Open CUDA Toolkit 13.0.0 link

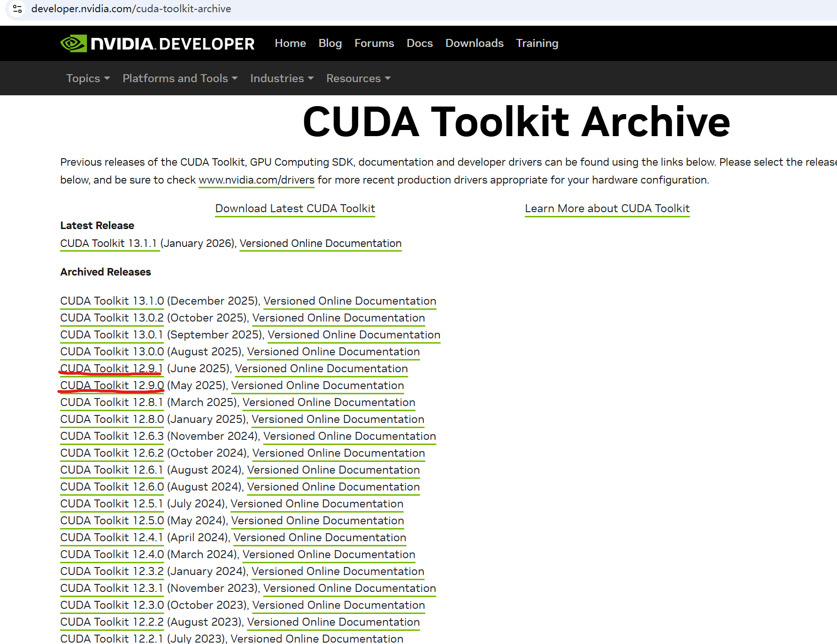112,352
